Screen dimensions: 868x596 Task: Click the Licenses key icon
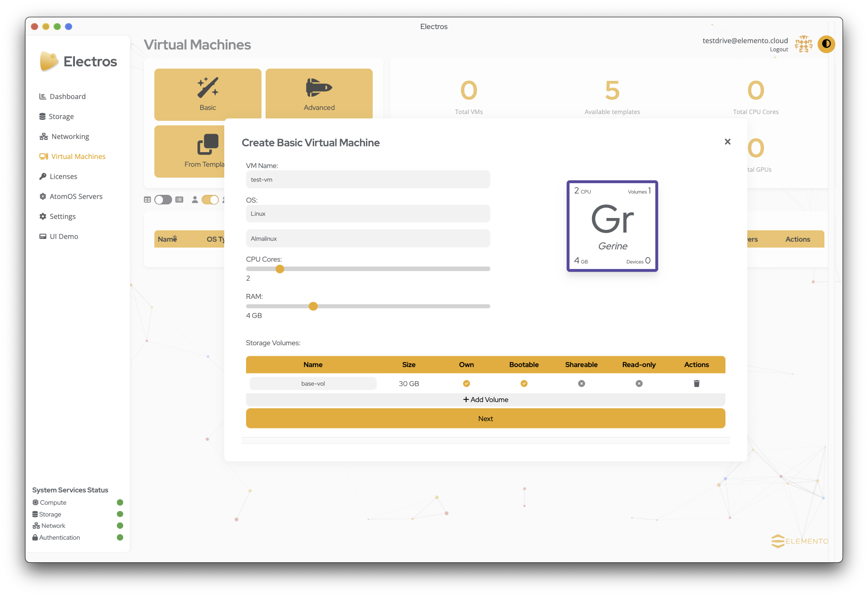click(43, 176)
